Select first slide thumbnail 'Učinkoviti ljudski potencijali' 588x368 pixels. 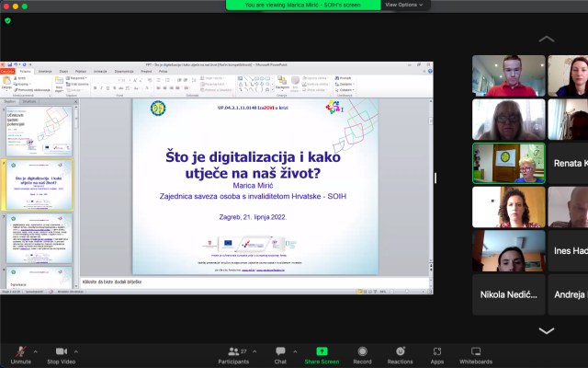(39, 132)
